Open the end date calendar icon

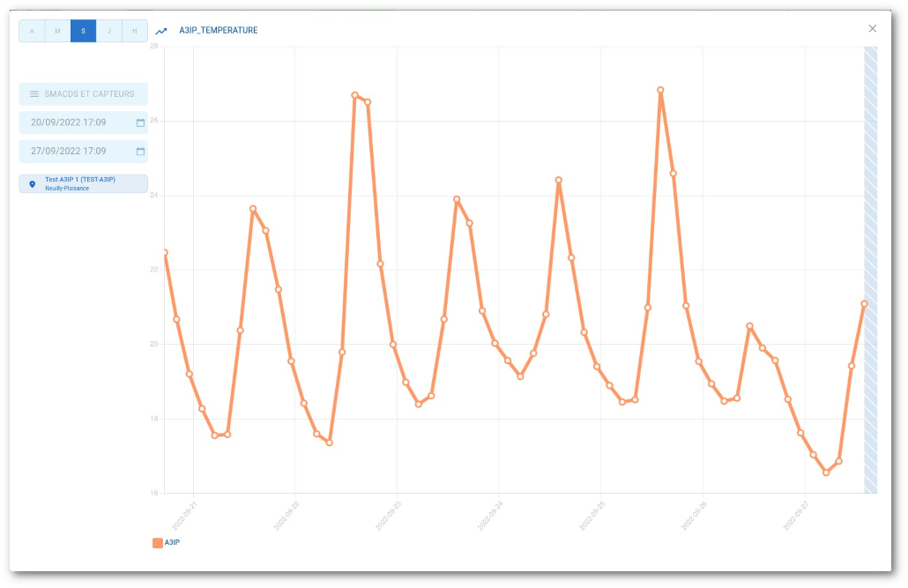(x=140, y=152)
